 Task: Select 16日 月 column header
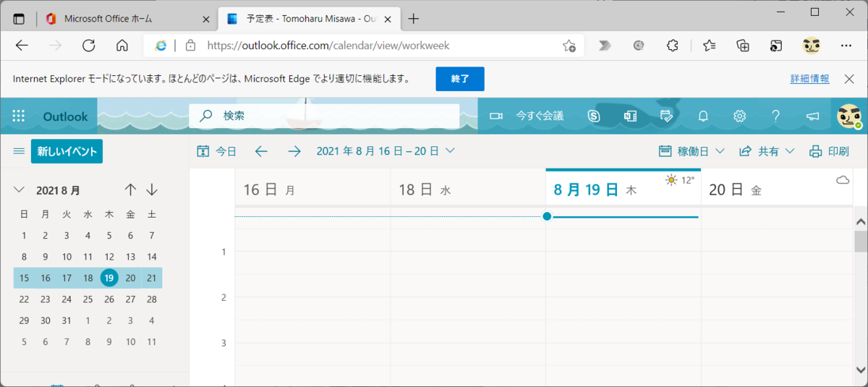tap(312, 190)
